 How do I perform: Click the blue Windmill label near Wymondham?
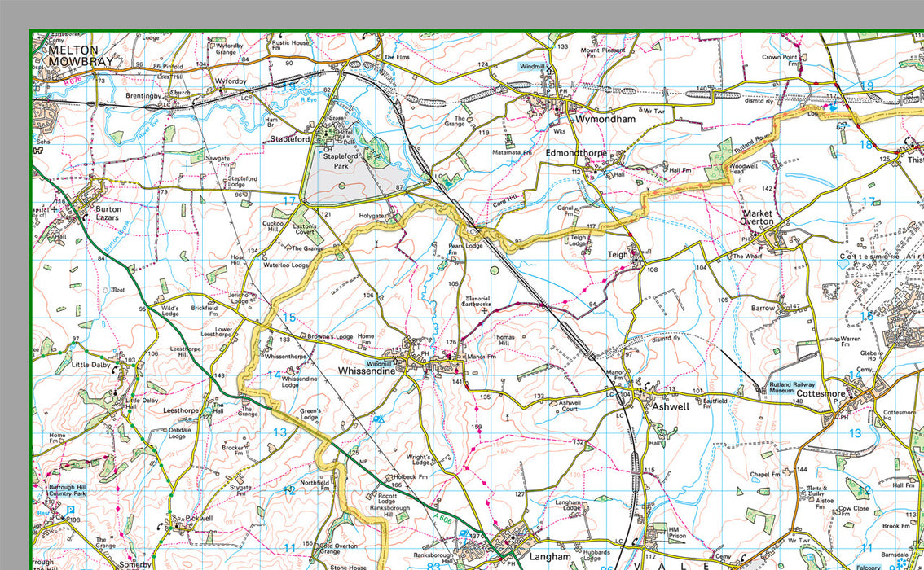click(532, 67)
